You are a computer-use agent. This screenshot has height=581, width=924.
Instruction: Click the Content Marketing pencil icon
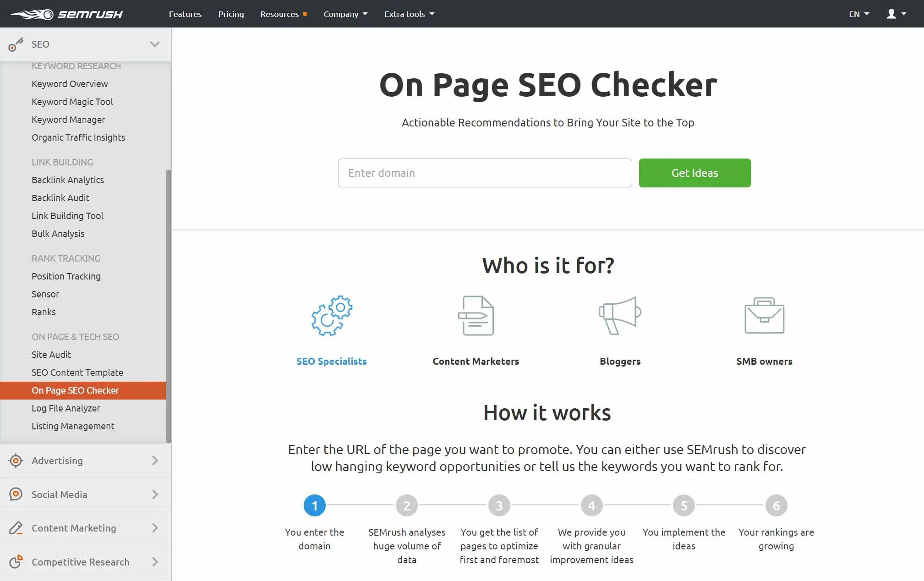[16, 528]
